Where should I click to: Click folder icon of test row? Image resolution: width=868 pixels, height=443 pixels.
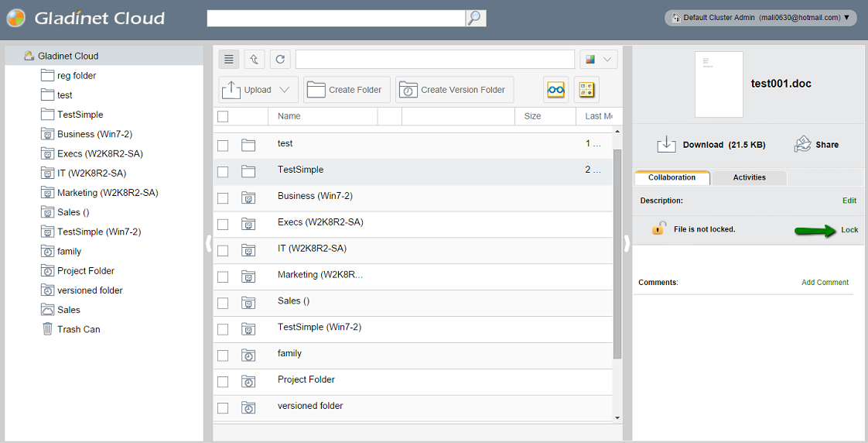[248, 146]
